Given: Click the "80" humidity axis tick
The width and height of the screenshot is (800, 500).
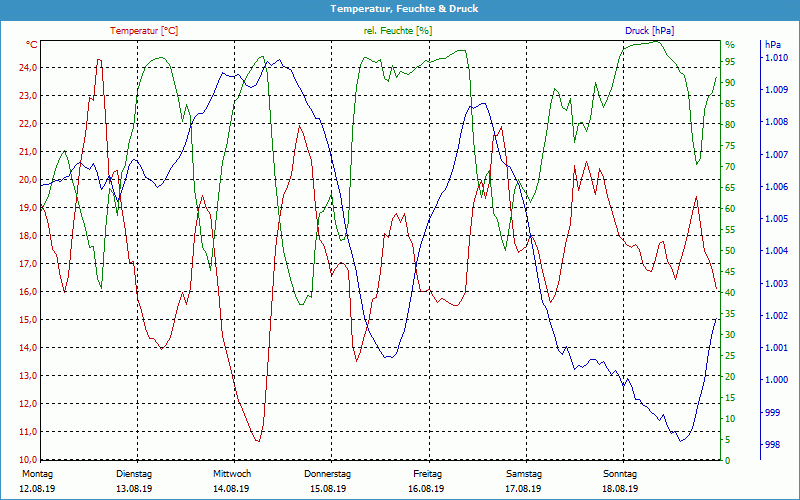Looking at the screenshot, I should tap(731, 124).
